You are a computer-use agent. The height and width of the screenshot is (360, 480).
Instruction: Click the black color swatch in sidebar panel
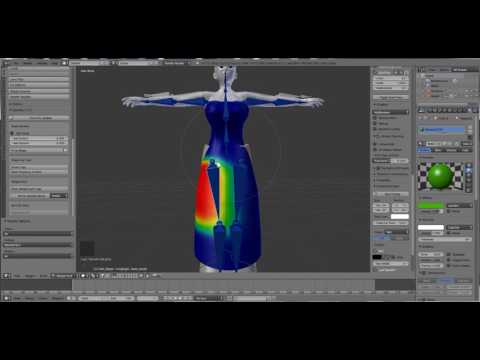pos(377,257)
